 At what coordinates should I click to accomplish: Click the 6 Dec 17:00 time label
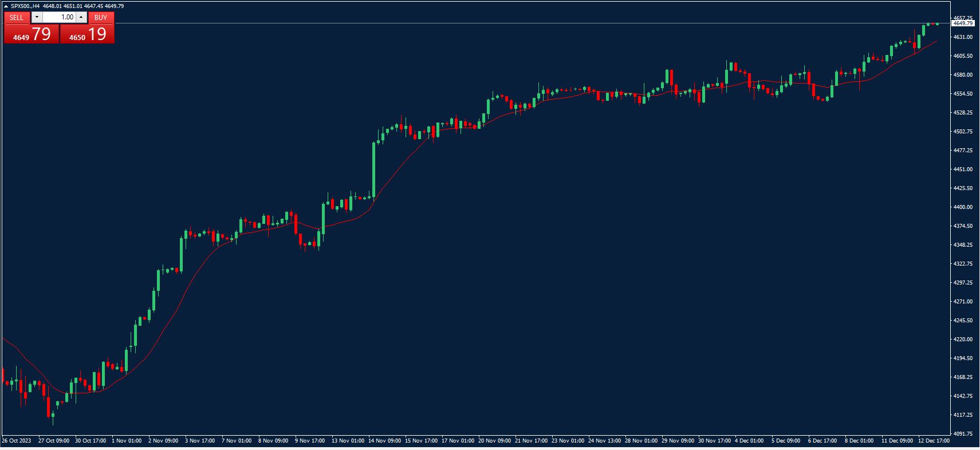[822, 441]
